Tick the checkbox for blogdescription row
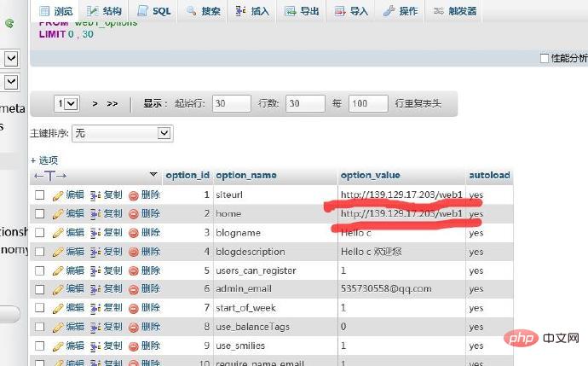The width and height of the screenshot is (588, 366). (39, 251)
